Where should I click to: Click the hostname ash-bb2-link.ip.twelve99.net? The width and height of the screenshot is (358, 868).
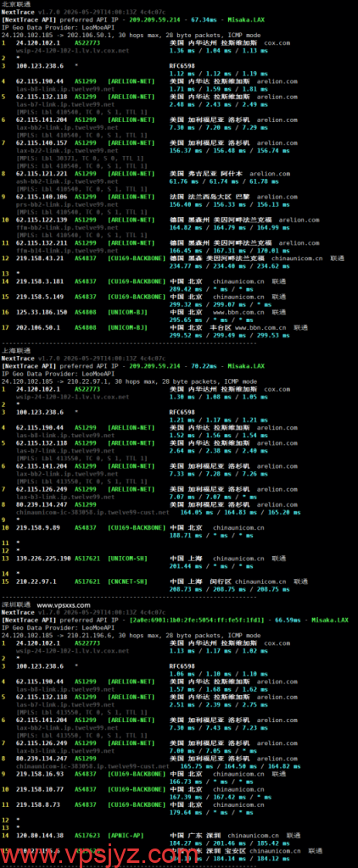point(65,181)
